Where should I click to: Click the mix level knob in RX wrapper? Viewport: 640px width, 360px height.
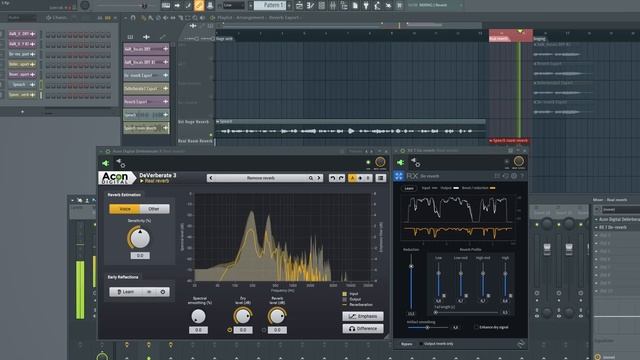tap(519, 161)
